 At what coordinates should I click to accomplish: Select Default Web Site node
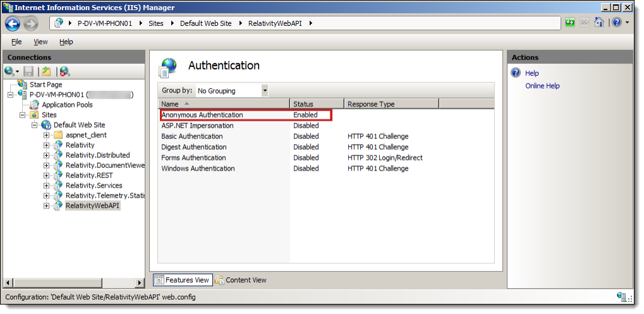(79, 125)
